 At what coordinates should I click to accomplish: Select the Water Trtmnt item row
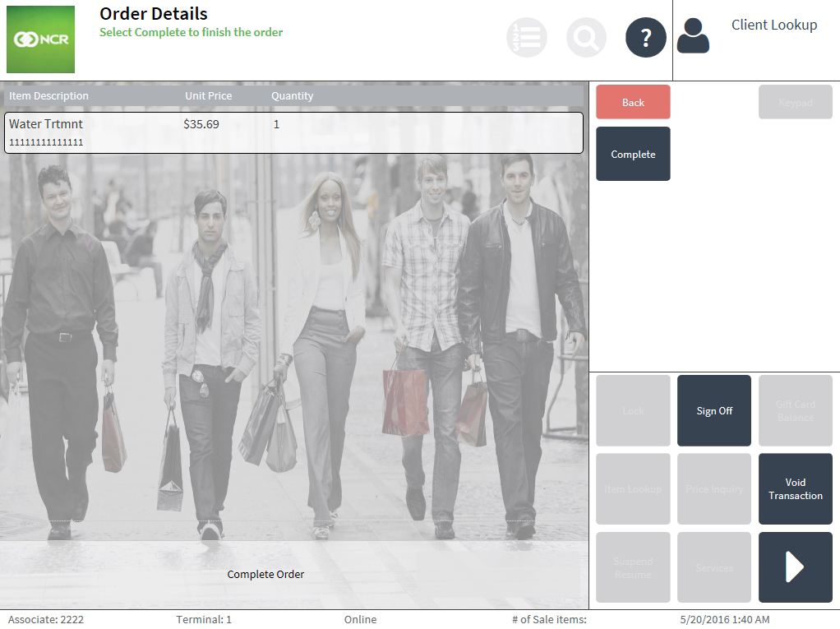tap(293, 132)
